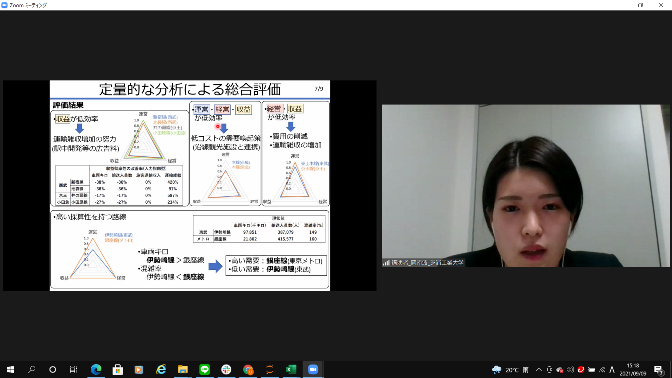Open Google Chrome from the taskbar
Image resolution: width=672 pixels, height=378 pixels.
pyautogui.click(x=248, y=369)
